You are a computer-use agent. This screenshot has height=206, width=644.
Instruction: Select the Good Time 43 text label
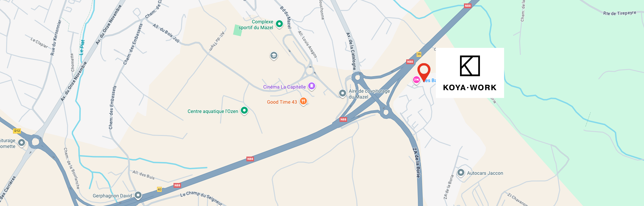(282, 102)
